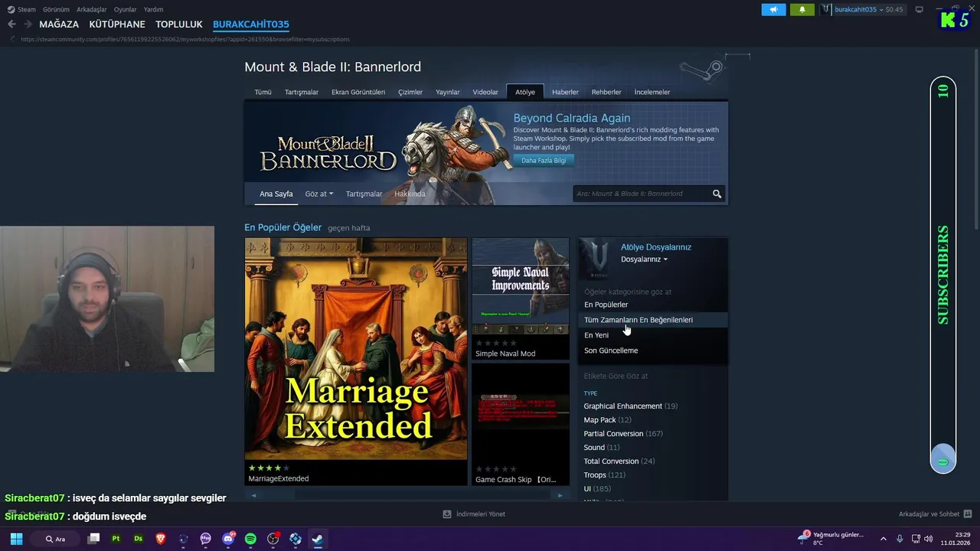Open Task View from the taskbar
The height and width of the screenshot is (551, 980).
[x=93, y=539]
